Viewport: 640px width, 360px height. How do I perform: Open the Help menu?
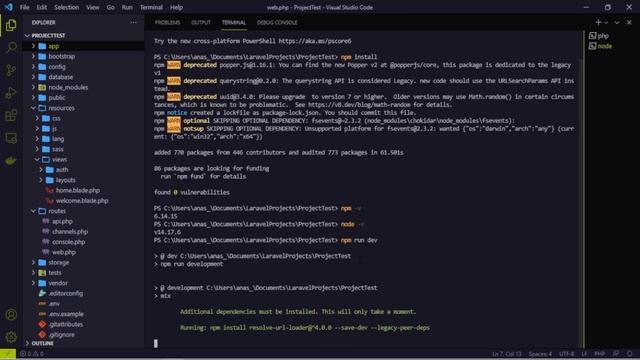click(176, 7)
